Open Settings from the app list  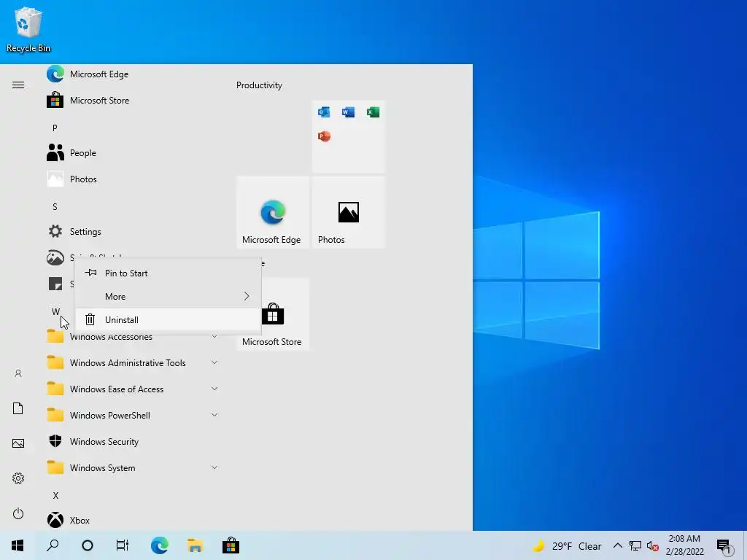click(132, 231)
